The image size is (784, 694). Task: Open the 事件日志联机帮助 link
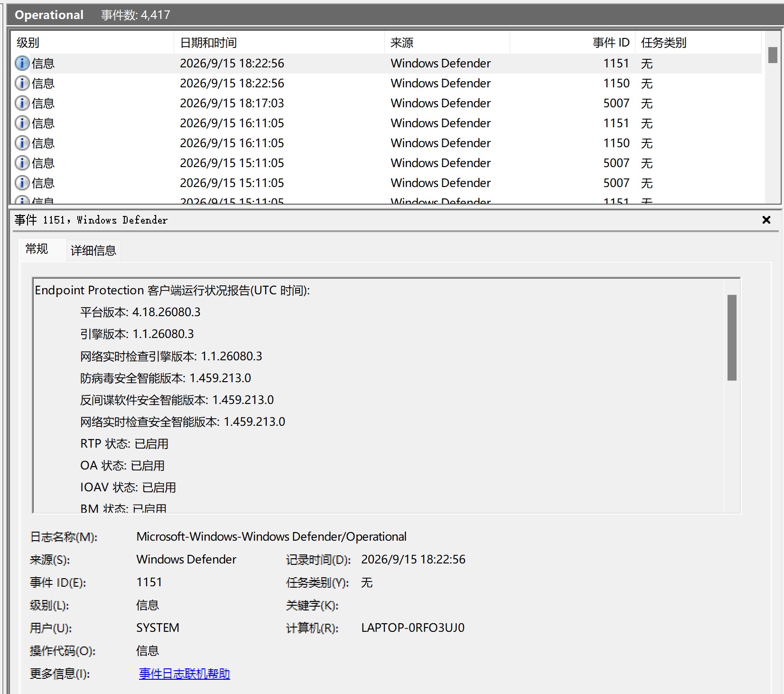[184, 674]
